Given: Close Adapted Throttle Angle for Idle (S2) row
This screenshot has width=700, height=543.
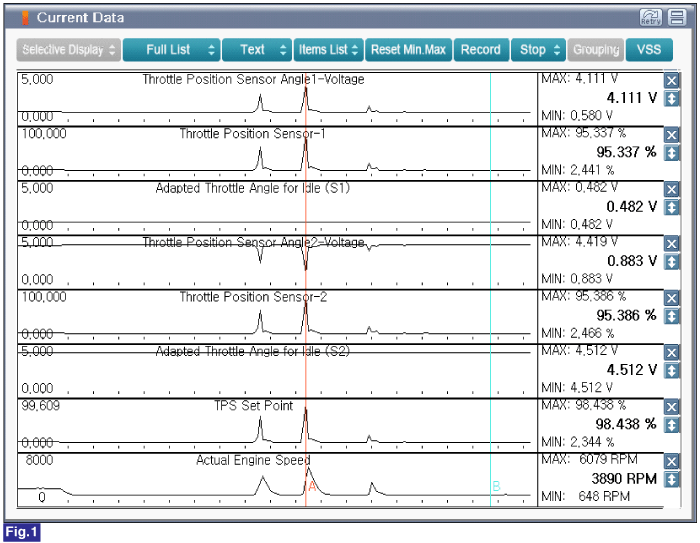Looking at the screenshot, I should coord(671,353).
